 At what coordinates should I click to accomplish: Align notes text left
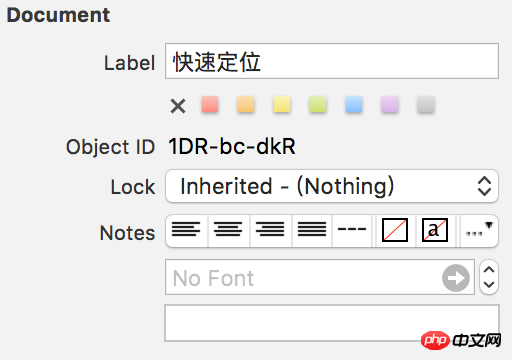[x=186, y=230]
